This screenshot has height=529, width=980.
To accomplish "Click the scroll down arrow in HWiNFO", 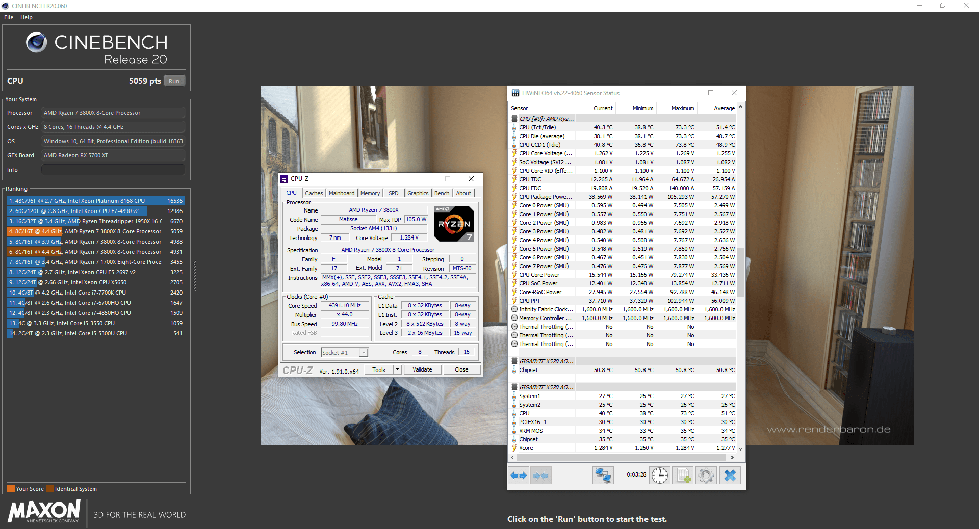I will pyautogui.click(x=741, y=449).
